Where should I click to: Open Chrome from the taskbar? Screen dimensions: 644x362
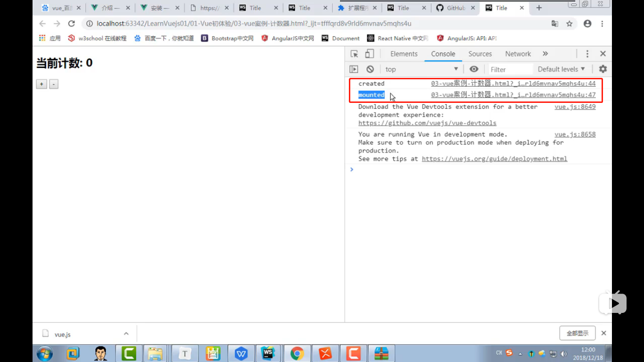[x=297, y=353]
